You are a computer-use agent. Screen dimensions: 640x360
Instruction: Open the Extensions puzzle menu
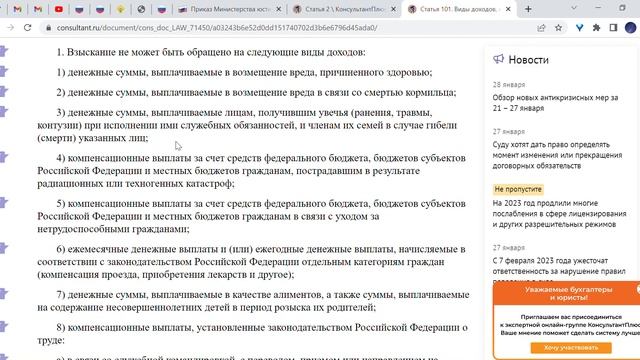[596, 28]
